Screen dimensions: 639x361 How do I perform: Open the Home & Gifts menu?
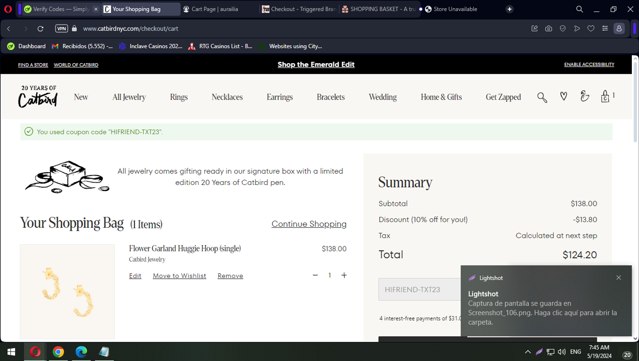441,97
